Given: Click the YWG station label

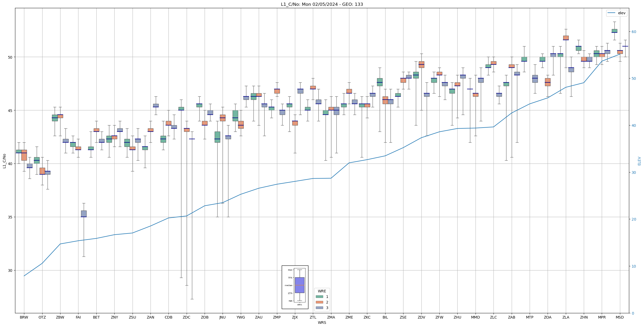Looking at the screenshot, I should [241, 317].
